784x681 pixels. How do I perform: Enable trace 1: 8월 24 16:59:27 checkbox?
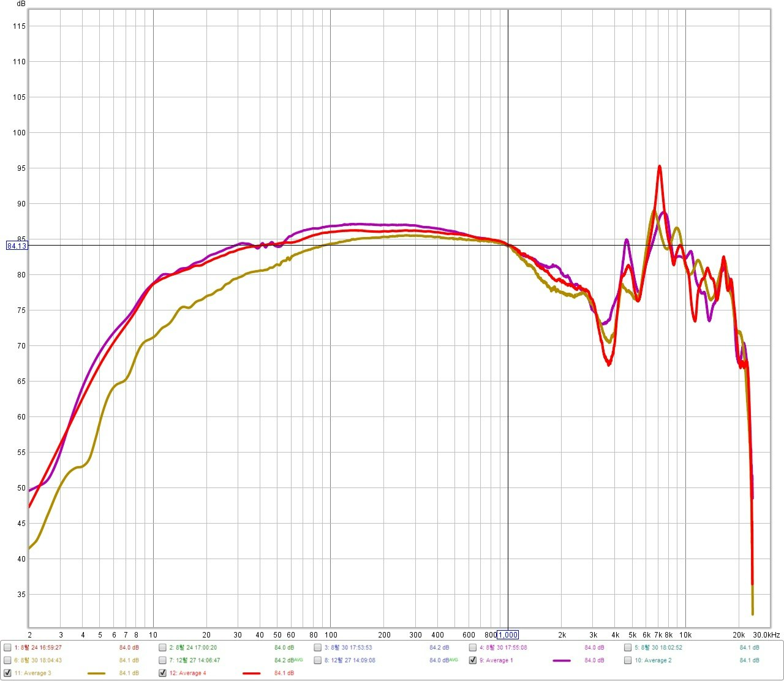point(7,647)
